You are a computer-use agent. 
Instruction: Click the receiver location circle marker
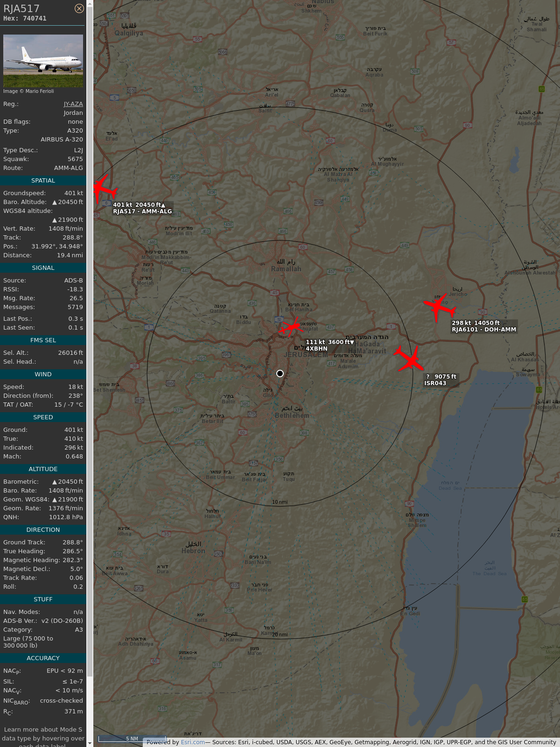coord(280,373)
